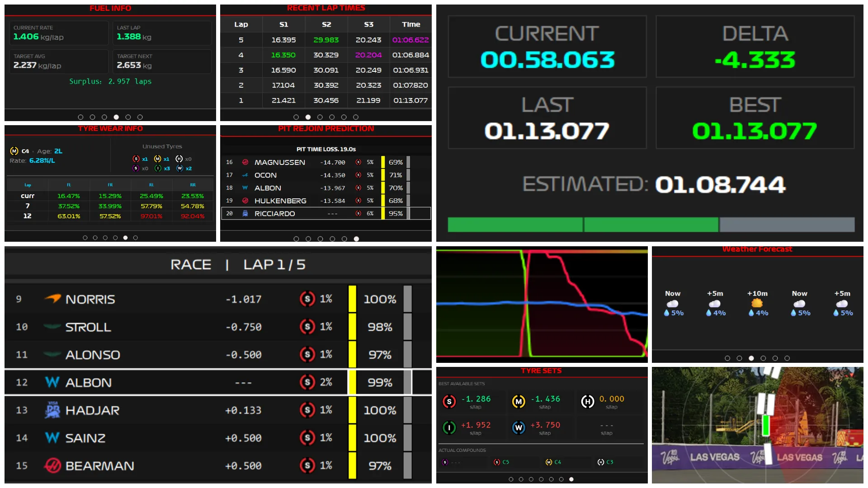Click the McLaren logo beside Norris

coord(52,299)
